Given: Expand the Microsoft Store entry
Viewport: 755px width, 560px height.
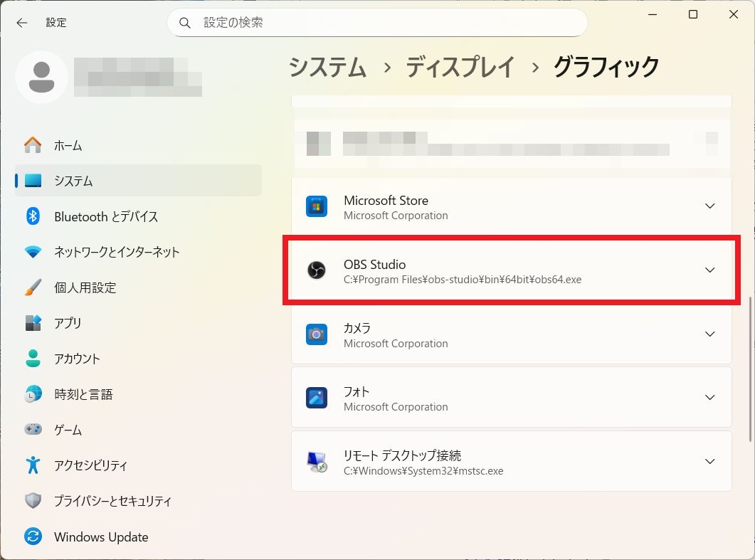Looking at the screenshot, I should click(x=709, y=206).
